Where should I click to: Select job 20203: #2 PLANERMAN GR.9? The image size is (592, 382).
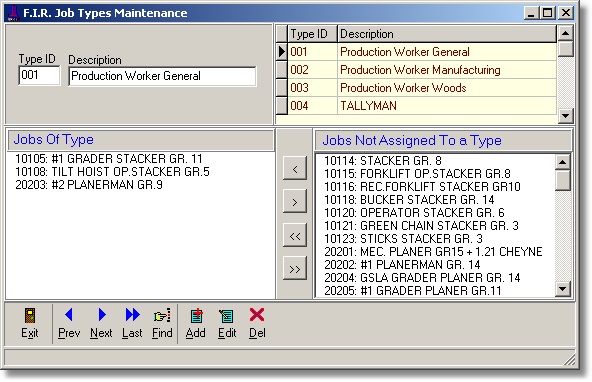pyautogui.click(x=89, y=185)
